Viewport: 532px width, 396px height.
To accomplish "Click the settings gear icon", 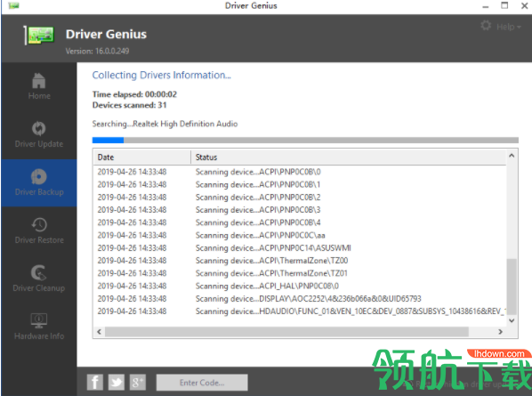I will [486, 26].
